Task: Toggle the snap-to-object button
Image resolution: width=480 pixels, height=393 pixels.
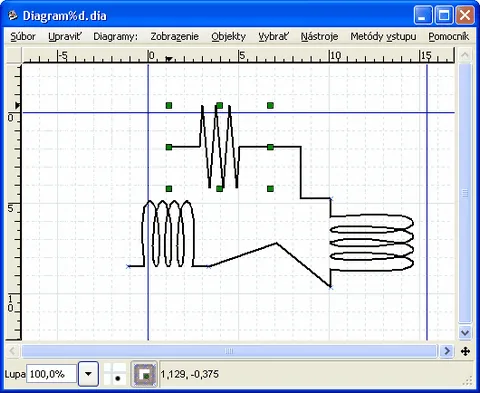Action: (x=144, y=374)
